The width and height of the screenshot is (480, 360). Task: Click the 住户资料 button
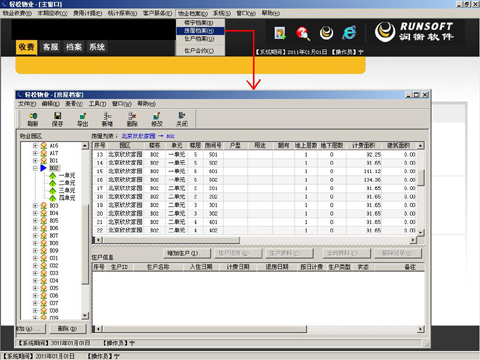289,253
